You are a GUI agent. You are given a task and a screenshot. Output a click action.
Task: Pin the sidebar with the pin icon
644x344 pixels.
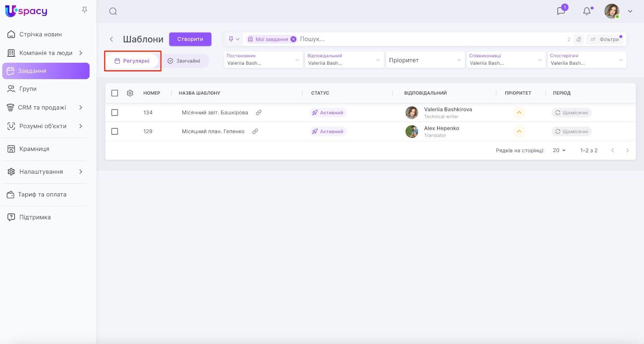85,10
